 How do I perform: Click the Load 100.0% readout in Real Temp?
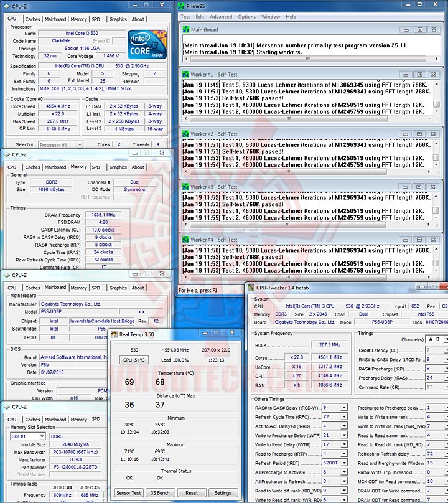click(175, 360)
